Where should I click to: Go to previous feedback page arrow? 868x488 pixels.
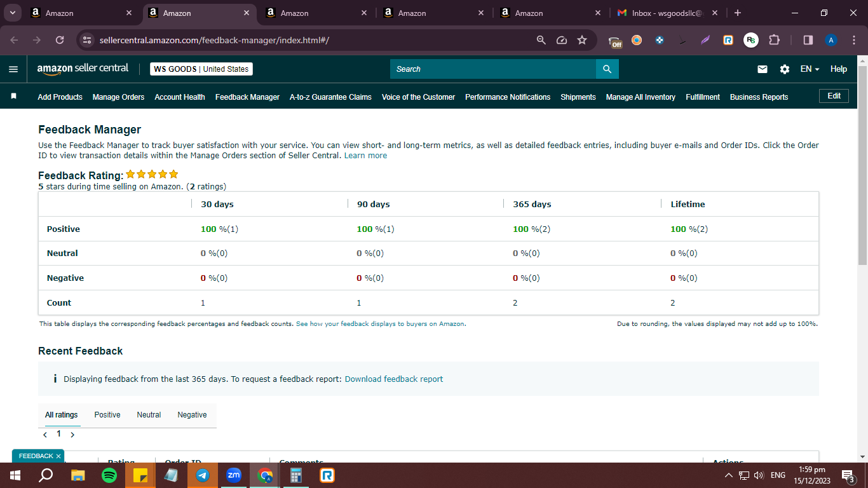[x=45, y=435]
